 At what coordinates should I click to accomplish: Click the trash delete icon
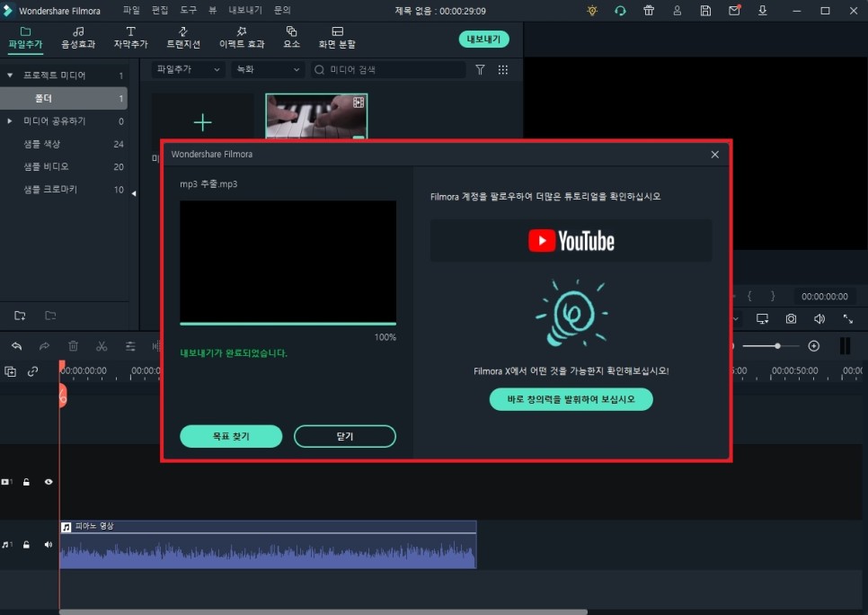tap(73, 346)
